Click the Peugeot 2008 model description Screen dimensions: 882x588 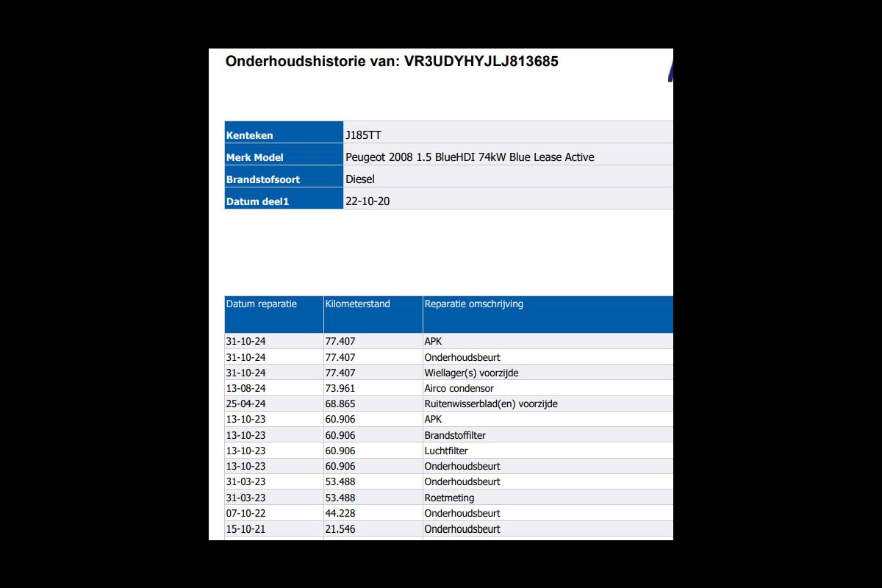pyautogui.click(x=470, y=157)
